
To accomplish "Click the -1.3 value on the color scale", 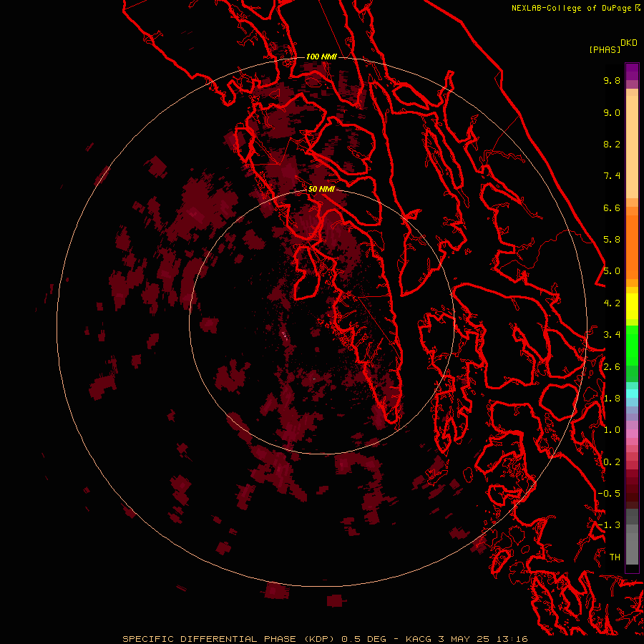I will [609, 525].
